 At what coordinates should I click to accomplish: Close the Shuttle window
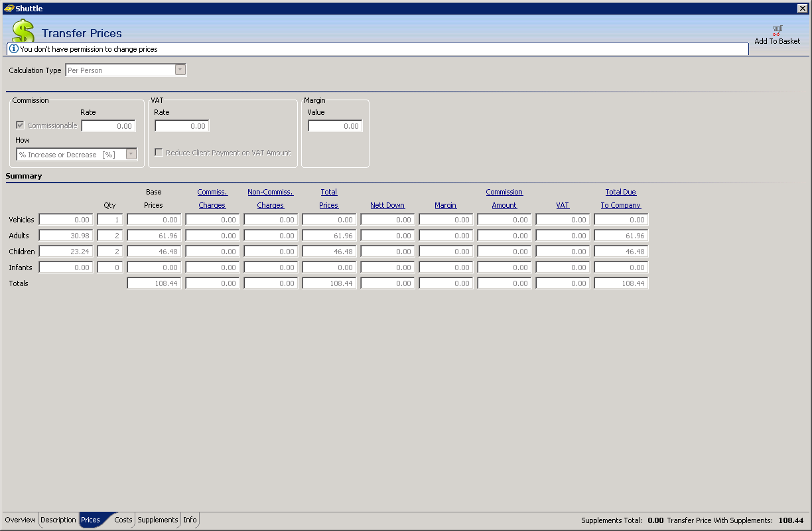802,8
